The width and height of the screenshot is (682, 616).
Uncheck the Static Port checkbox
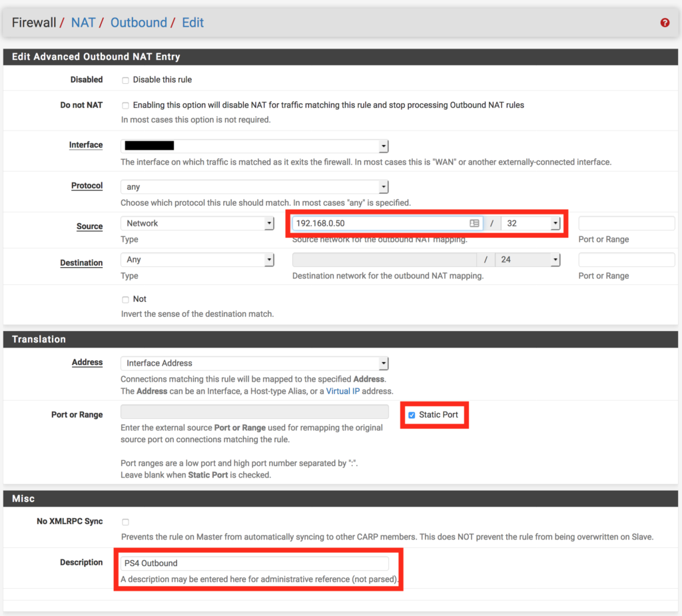tap(412, 415)
